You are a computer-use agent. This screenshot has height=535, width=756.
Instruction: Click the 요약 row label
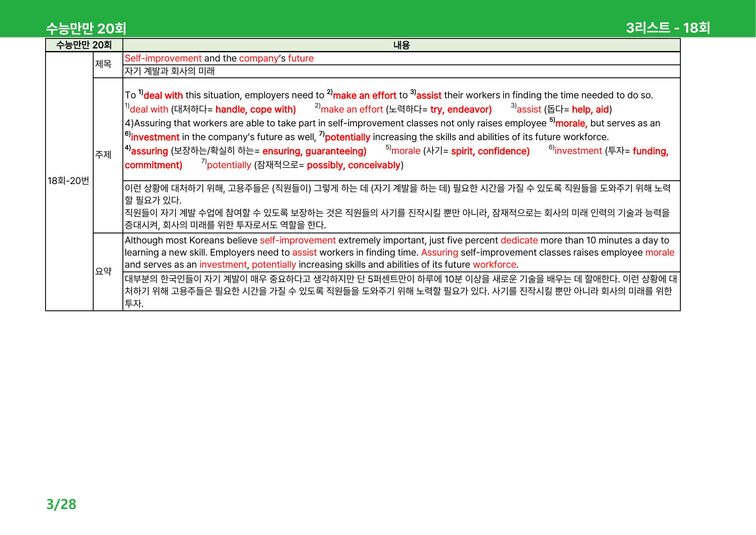pyautogui.click(x=103, y=271)
